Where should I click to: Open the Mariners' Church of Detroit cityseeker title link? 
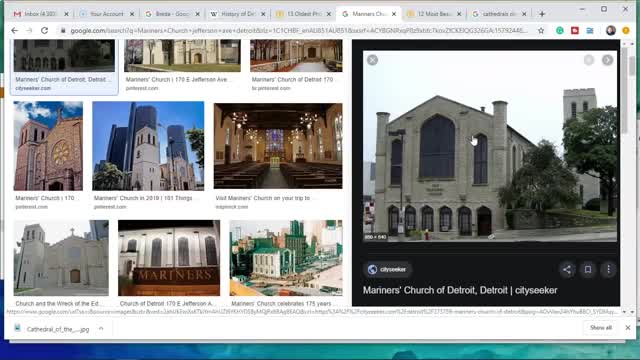(x=460, y=290)
